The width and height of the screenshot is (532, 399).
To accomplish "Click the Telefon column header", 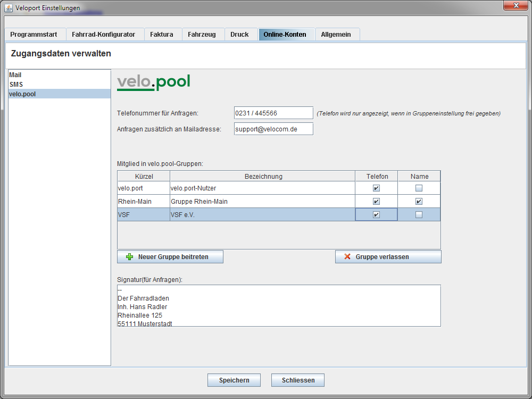I will pos(377,177).
